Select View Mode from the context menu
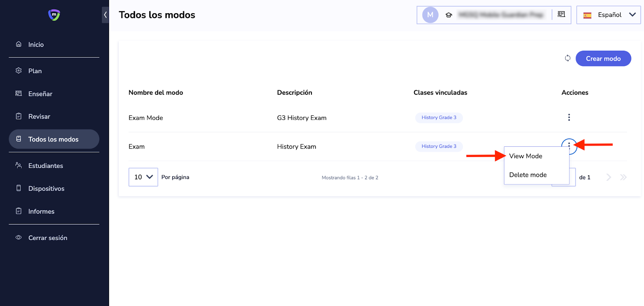The width and height of the screenshot is (644, 306). [x=525, y=156]
